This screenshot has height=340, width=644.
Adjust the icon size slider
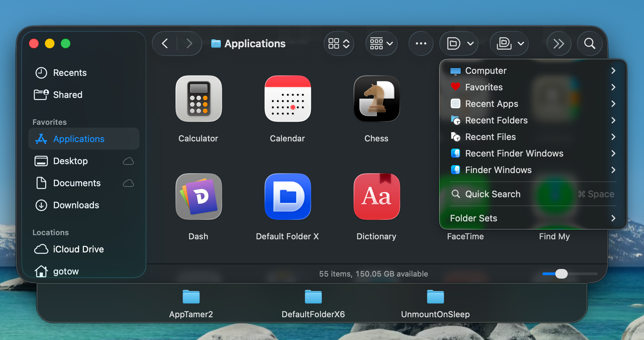click(x=562, y=274)
